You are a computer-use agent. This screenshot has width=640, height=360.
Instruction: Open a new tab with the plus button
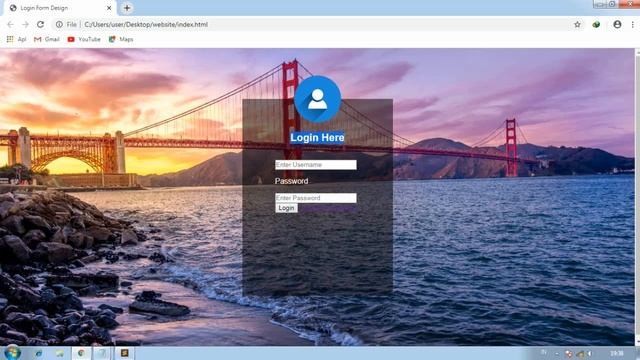(x=127, y=8)
